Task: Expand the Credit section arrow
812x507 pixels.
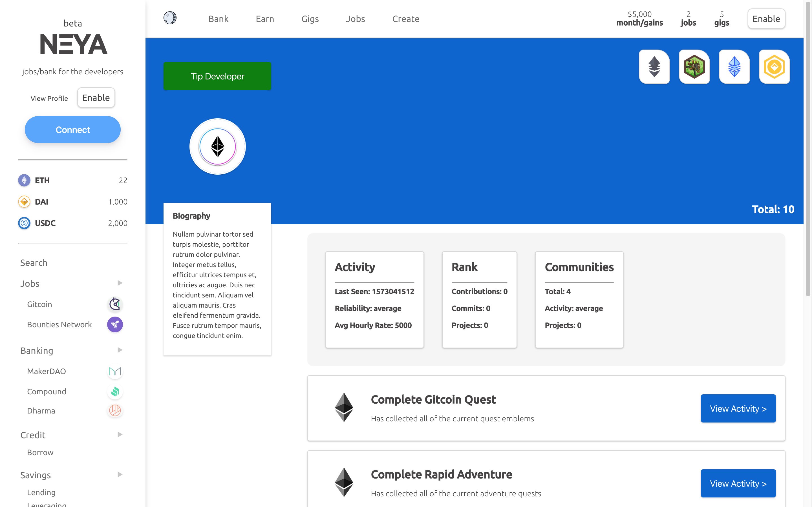Action: tap(120, 435)
